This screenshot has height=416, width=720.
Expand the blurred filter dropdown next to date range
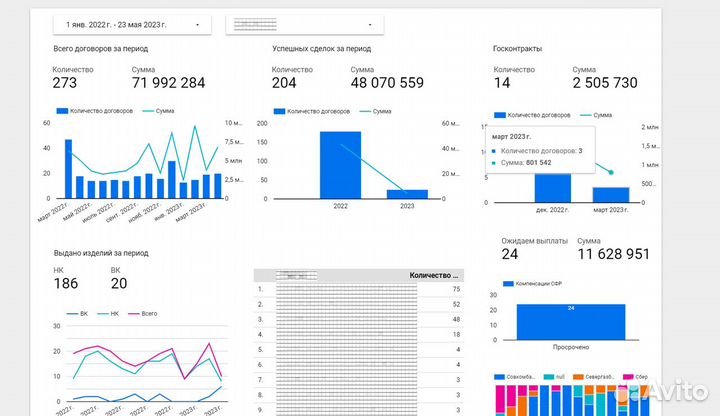point(304,24)
